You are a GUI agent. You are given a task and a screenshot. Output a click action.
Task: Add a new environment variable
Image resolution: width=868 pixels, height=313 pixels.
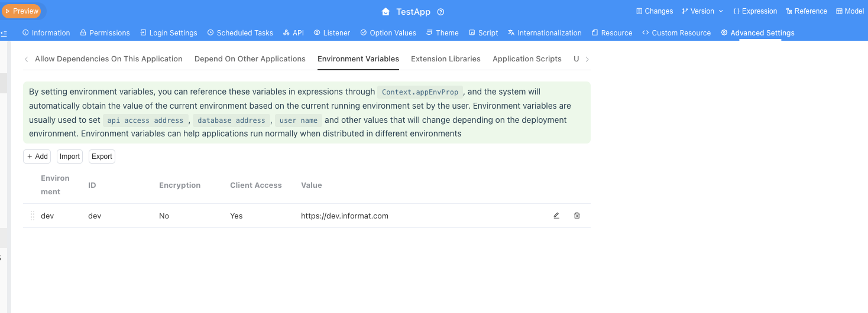37,156
